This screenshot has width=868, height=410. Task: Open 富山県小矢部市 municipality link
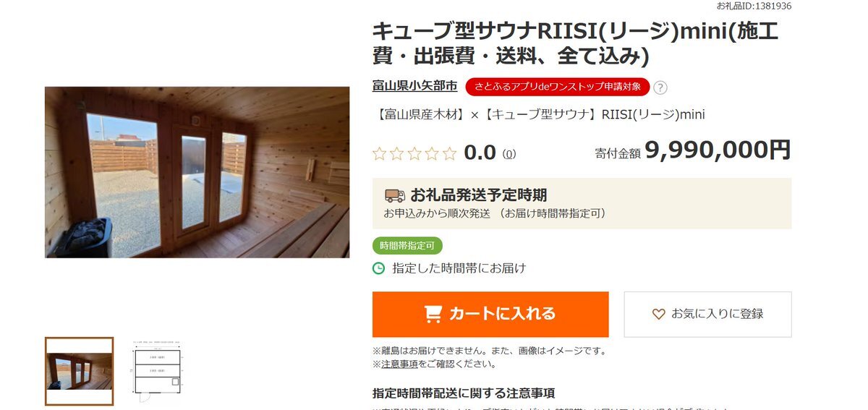[x=414, y=86]
